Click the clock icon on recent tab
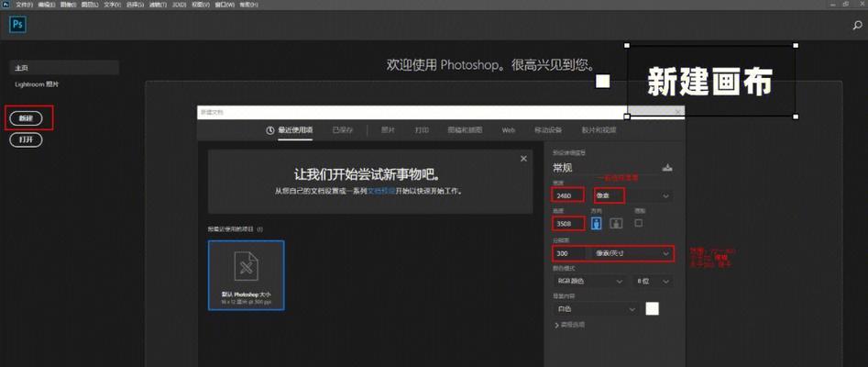This screenshot has width=868, height=367. 270,130
